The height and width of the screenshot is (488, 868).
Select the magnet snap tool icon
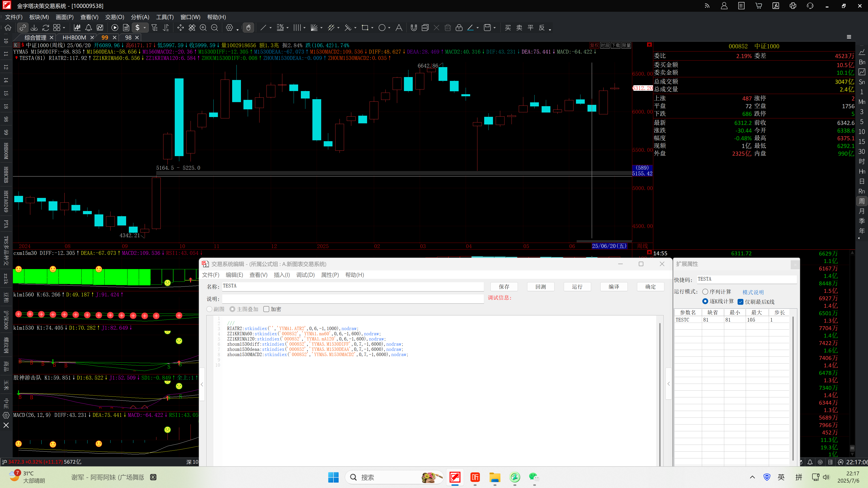coord(413,28)
